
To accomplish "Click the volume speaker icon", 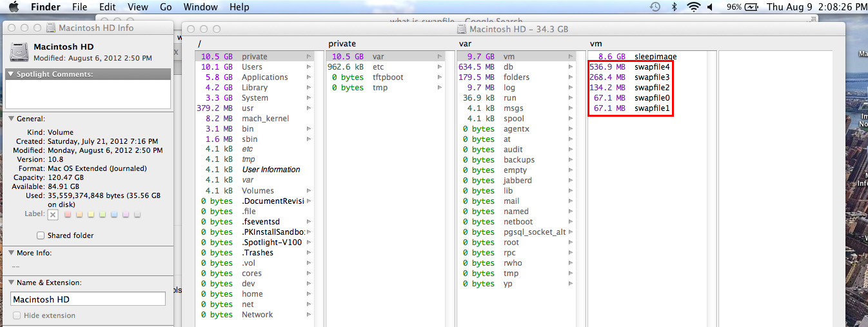I will click(710, 7).
